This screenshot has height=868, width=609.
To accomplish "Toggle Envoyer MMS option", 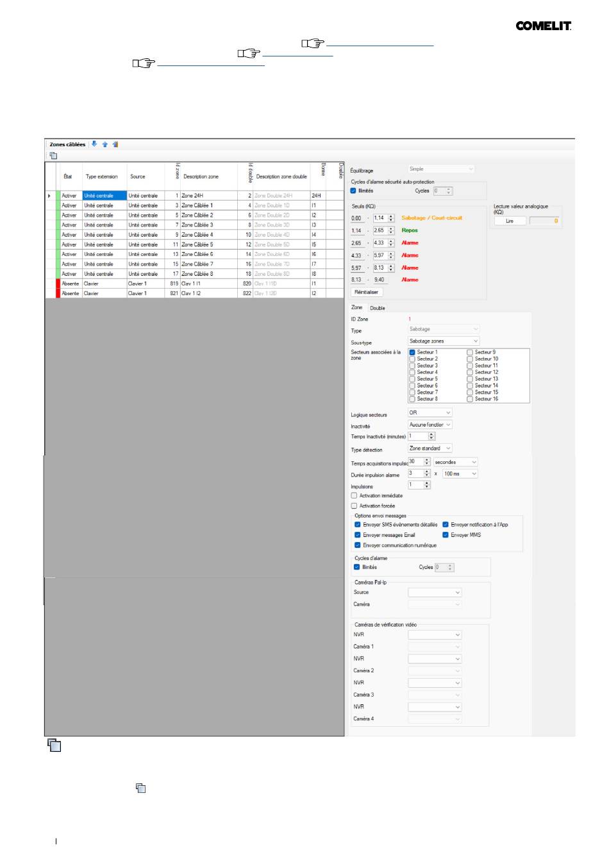I will tap(446, 534).
